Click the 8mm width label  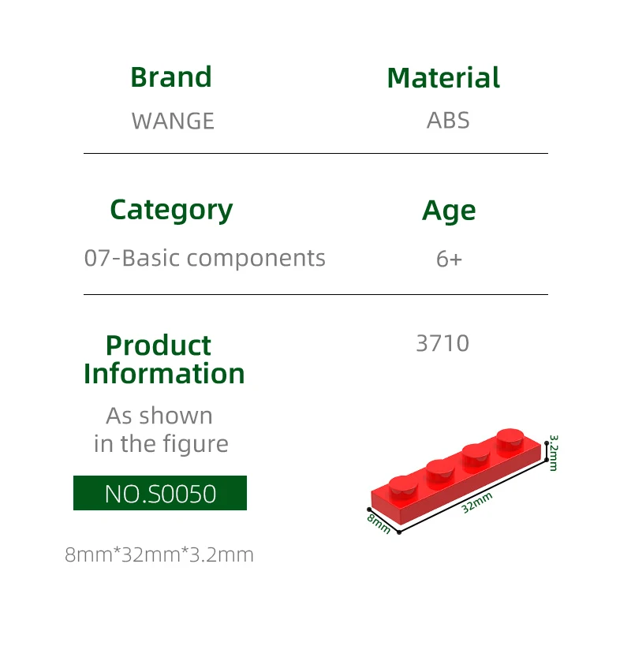[x=379, y=524]
